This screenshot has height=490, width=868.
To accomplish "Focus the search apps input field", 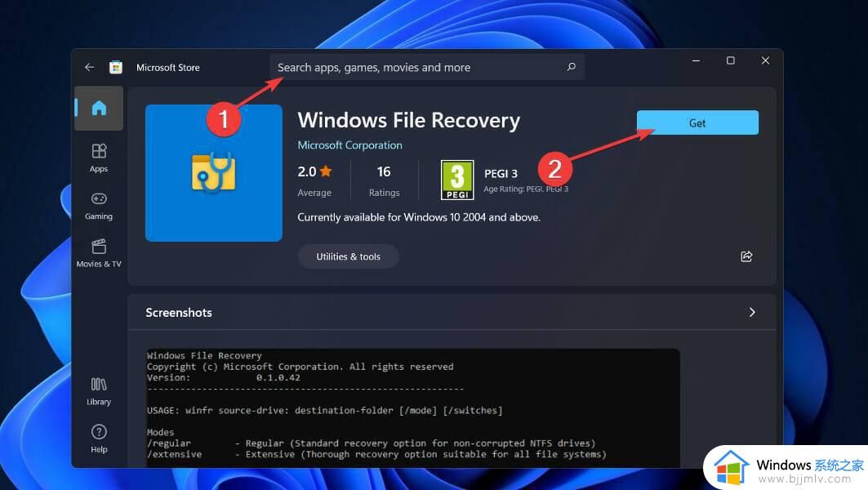I will [x=427, y=67].
